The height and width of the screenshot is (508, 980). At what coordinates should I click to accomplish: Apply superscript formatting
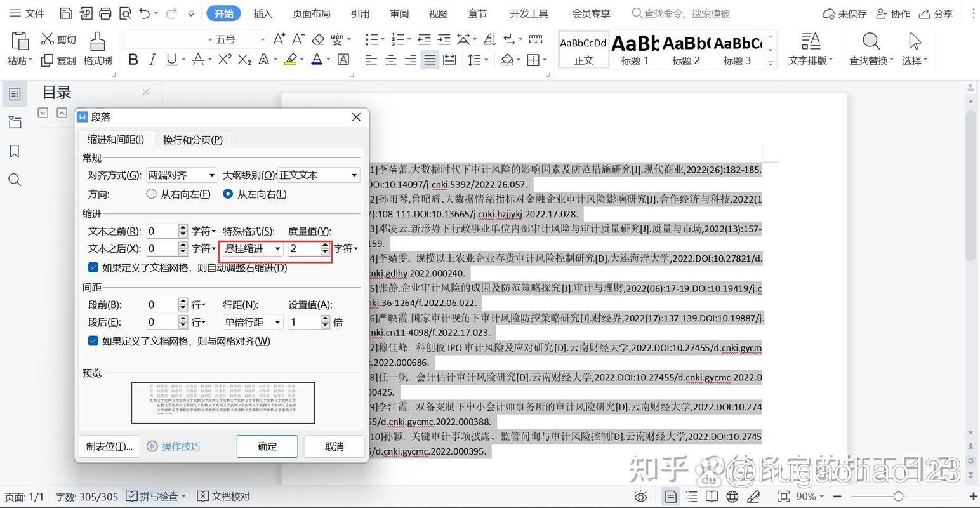225,60
